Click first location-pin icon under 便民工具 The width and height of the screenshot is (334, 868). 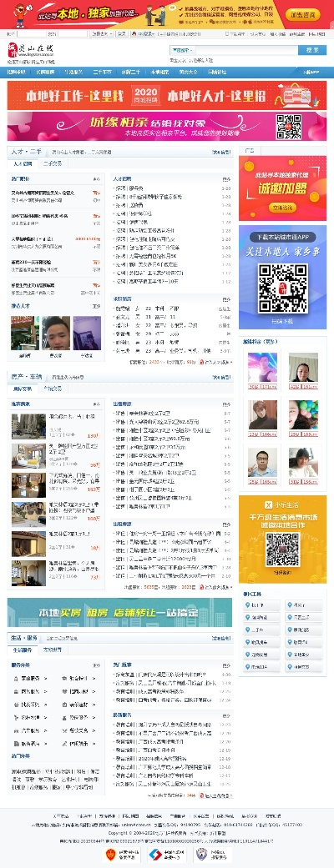(x=247, y=605)
